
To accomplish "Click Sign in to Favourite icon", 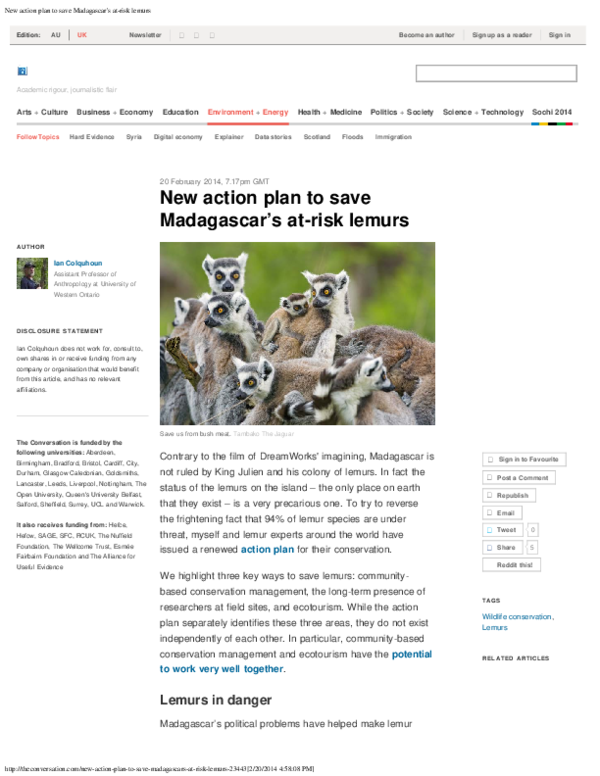I will 491,459.
